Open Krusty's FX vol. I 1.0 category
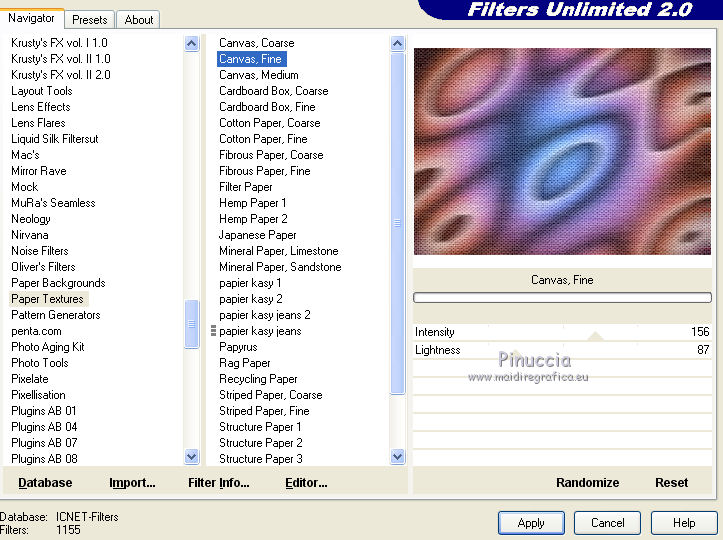 tap(59, 43)
